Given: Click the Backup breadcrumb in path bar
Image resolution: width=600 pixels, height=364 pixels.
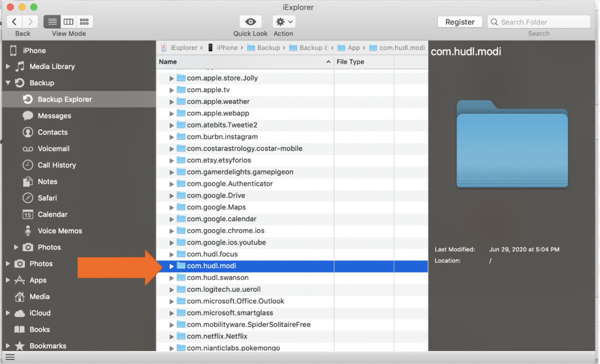Looking at the screenshot, I should (x=268, y=47).
